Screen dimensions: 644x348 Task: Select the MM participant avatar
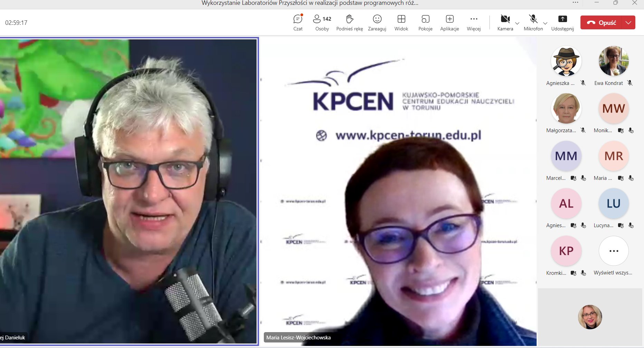click(x=566, y=156)
